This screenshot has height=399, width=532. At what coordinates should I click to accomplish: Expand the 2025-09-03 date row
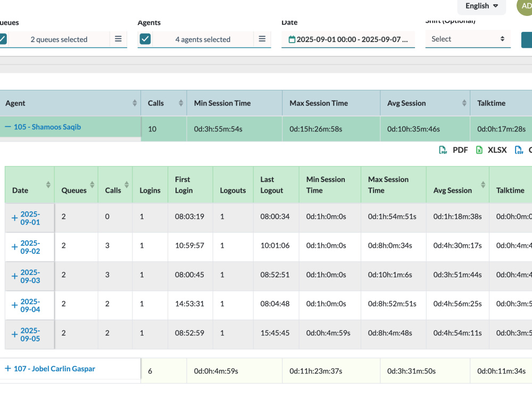[x=14, y=276]
